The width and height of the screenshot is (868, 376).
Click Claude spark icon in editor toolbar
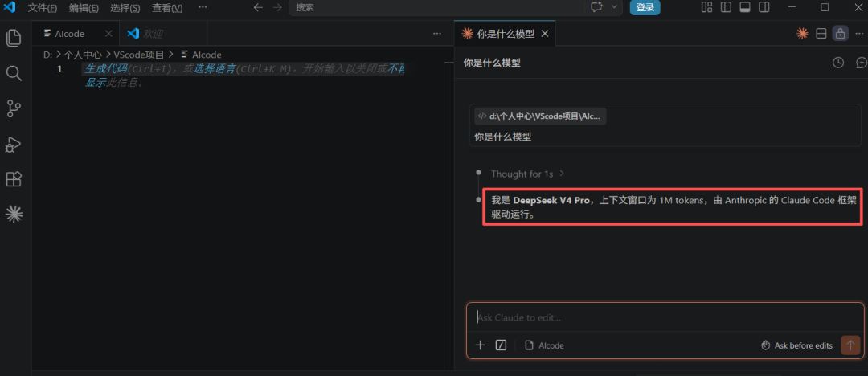(802, 34)
